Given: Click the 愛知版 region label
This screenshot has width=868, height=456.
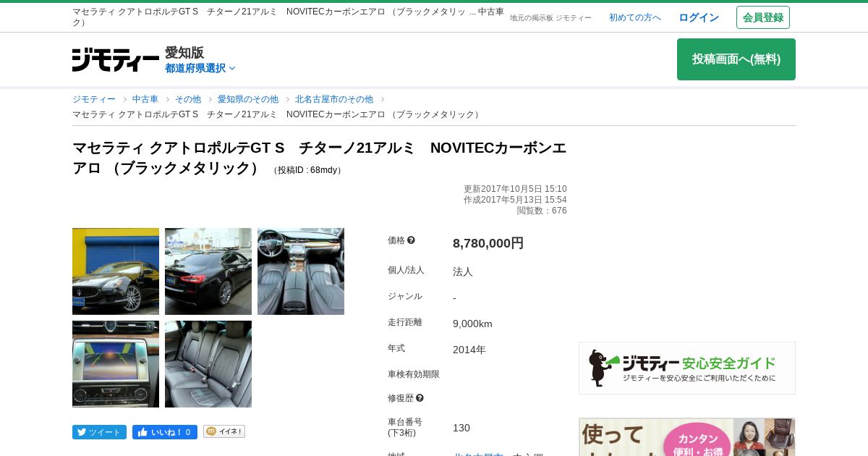Looking at the screenshot, I should click(x=184, y=52).
